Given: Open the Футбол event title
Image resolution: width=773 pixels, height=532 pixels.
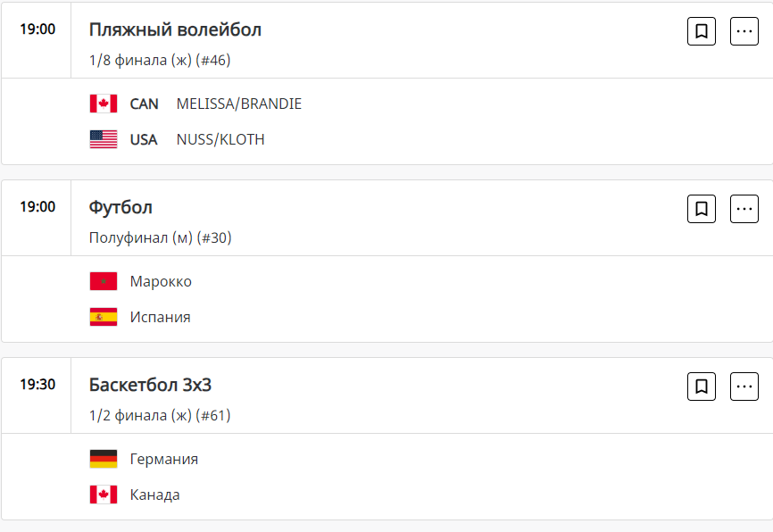Looking at the screenshot, I should coord(121,207).
